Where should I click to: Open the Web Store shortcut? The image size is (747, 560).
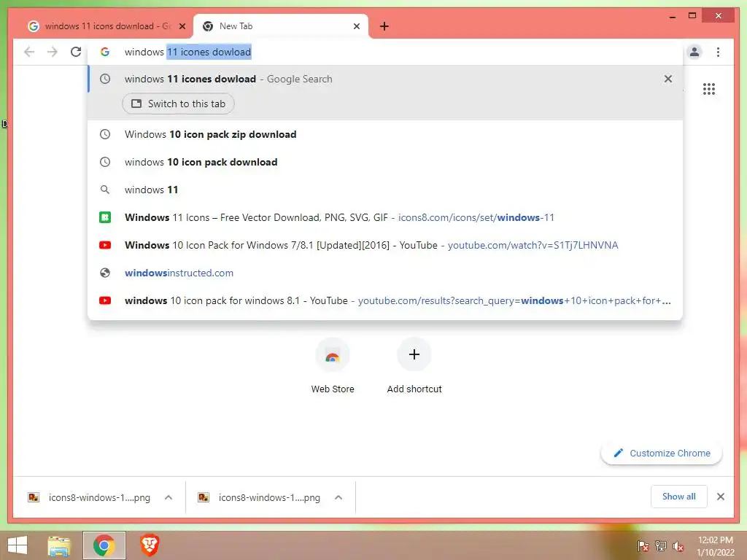pos(333,366)
